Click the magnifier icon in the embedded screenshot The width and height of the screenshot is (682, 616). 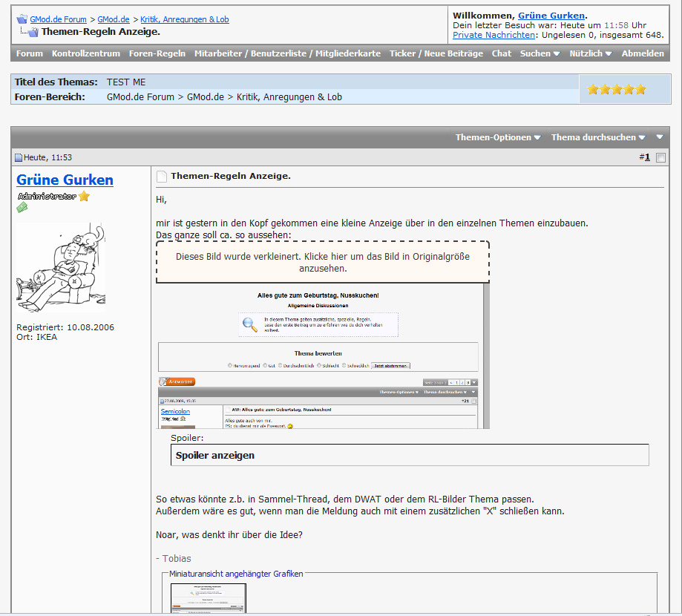tap(250, 324)
